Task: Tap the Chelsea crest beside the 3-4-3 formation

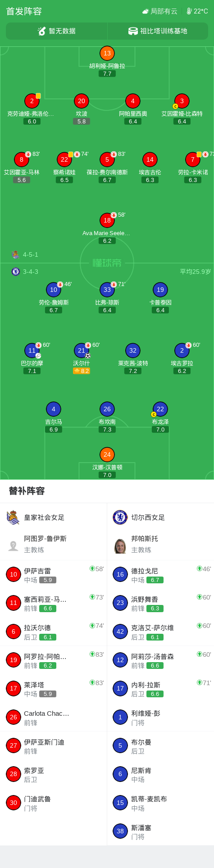Action: [x=16, y=272]
